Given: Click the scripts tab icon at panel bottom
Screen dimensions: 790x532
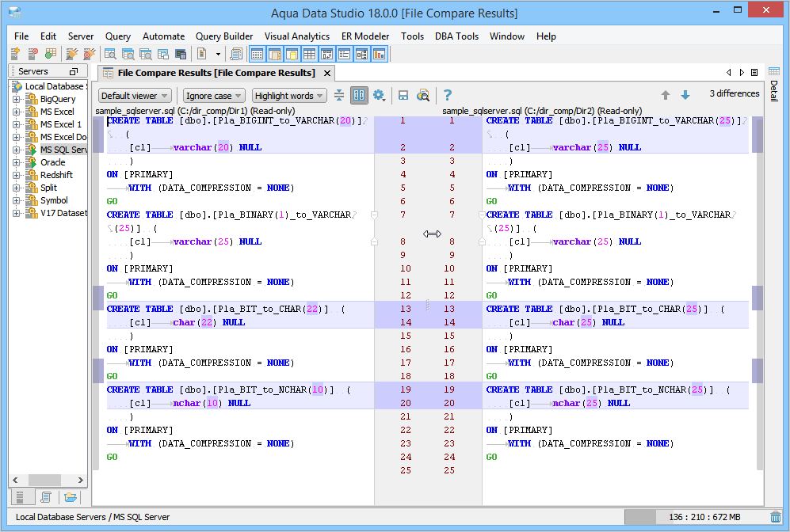Looking at the screenshot, I should [x=46, y=497].
